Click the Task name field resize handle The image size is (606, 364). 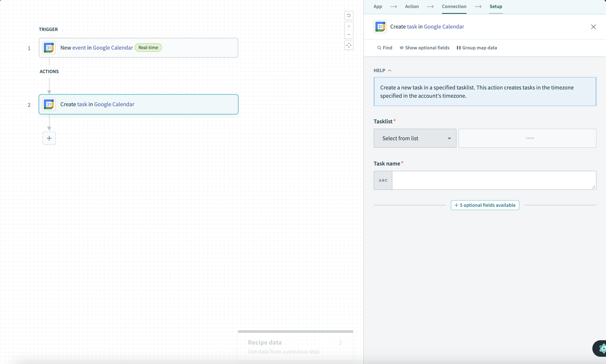tap(593, 187)
